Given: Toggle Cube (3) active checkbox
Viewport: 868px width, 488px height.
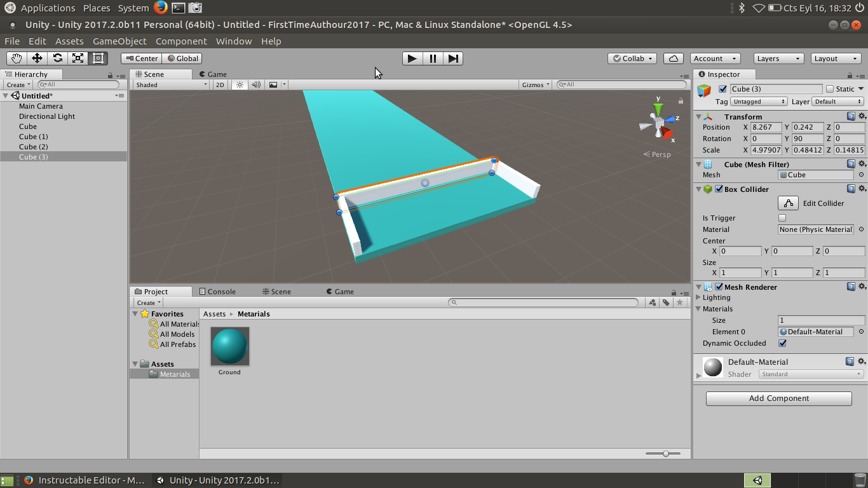Looking at the screenshot, I should tap(722, 89).
